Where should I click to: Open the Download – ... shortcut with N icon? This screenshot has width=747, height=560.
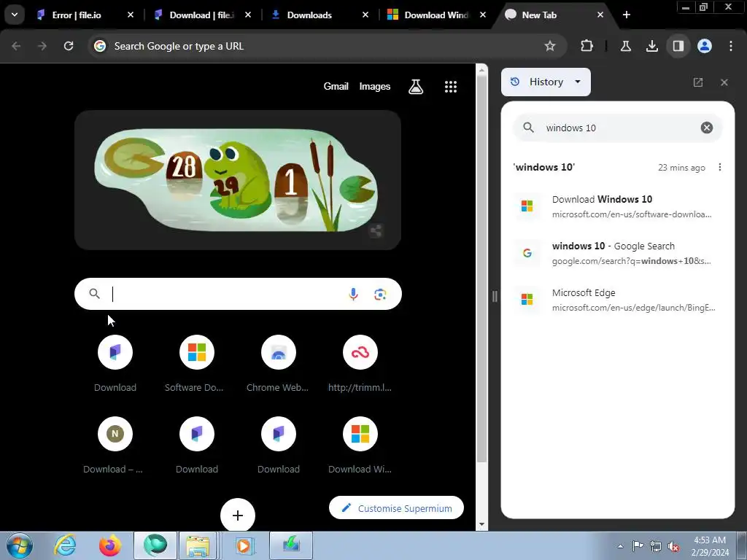(x=115, y=446)
